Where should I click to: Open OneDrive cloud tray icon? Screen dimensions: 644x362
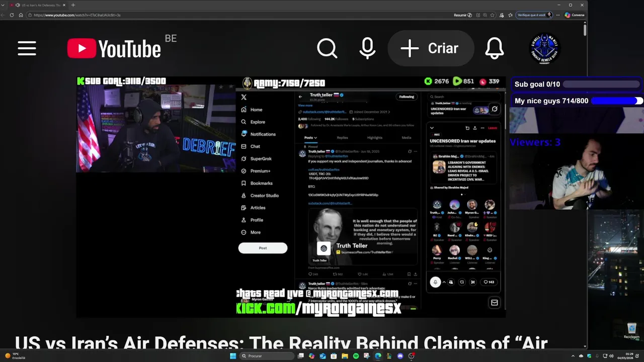(x=581, y=356)
